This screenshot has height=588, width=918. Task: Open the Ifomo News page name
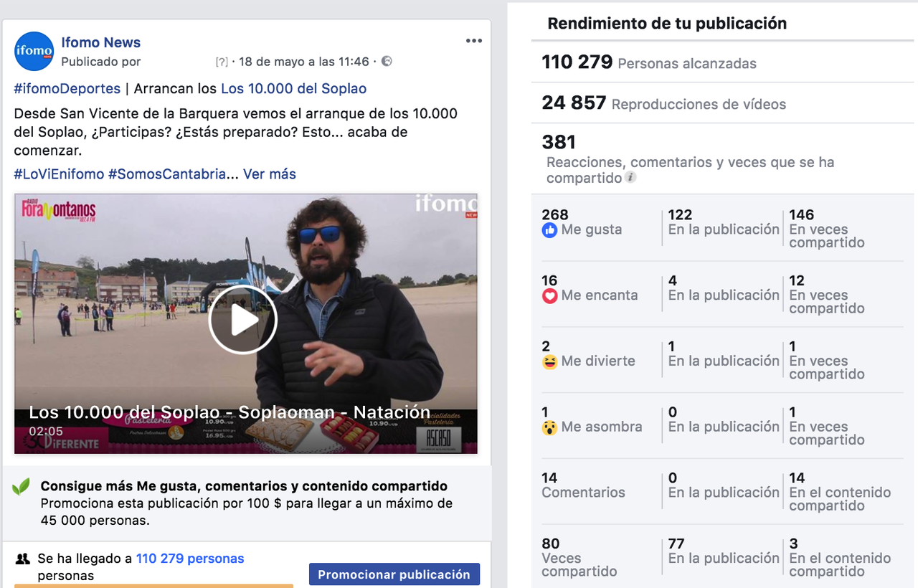(101, 42)
